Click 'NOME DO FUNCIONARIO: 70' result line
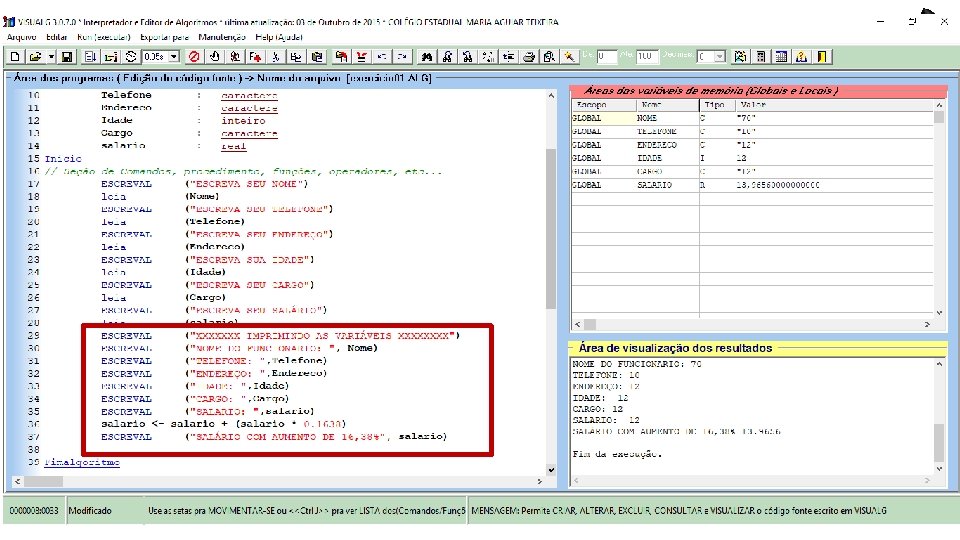 point(637,364)
